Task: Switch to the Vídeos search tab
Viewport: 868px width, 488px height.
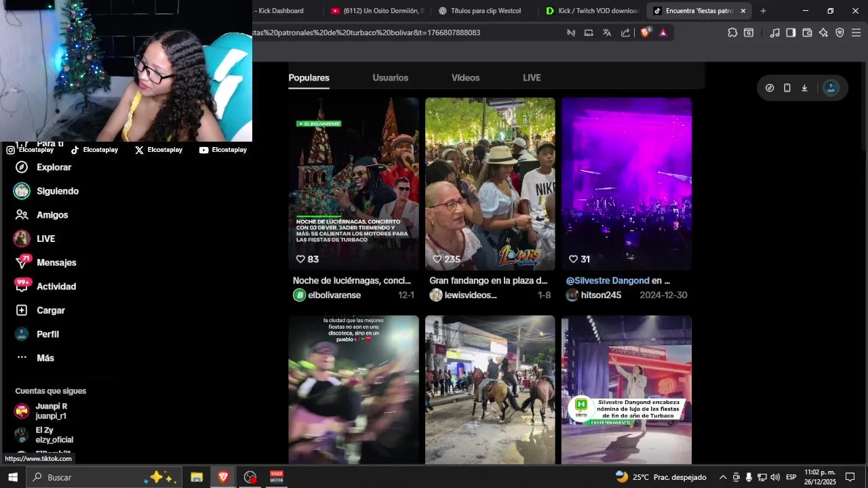Action: (x=465, y=78)
